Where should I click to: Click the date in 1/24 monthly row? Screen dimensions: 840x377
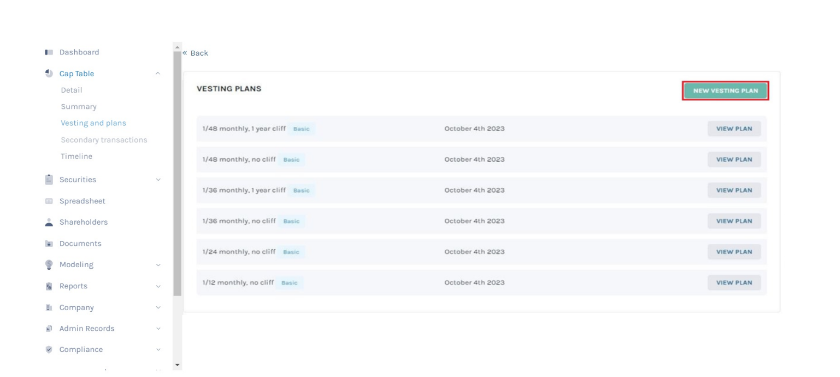pos(474,252)
